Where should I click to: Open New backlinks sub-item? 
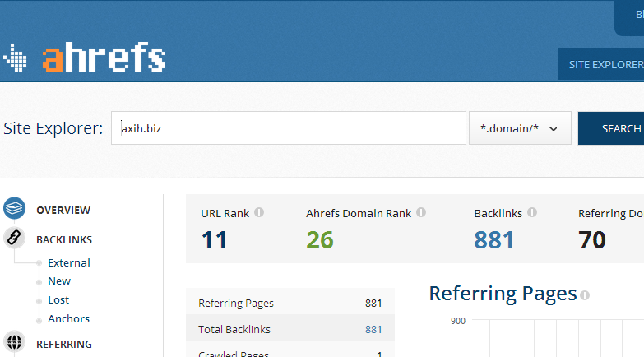[59, 281]
